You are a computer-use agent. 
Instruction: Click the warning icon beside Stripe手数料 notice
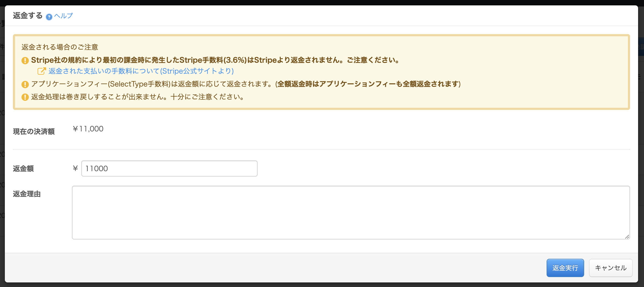[25, 60]
